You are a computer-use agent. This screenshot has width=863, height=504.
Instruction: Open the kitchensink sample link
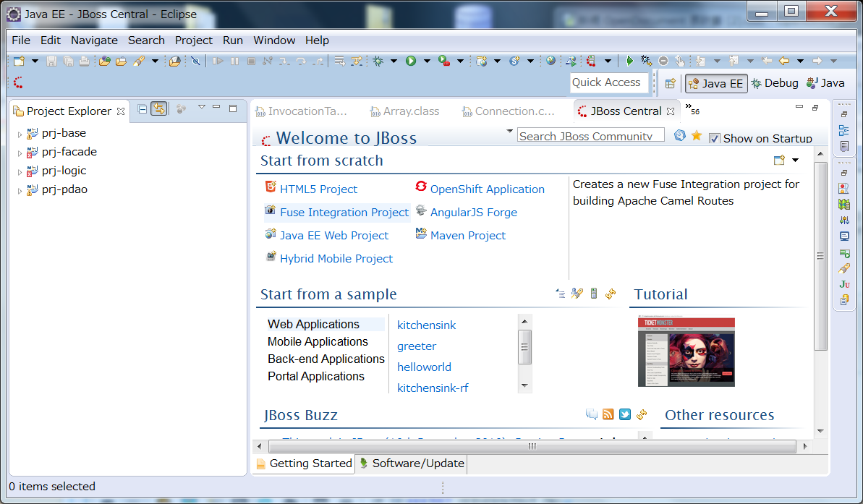coord(427,325)
